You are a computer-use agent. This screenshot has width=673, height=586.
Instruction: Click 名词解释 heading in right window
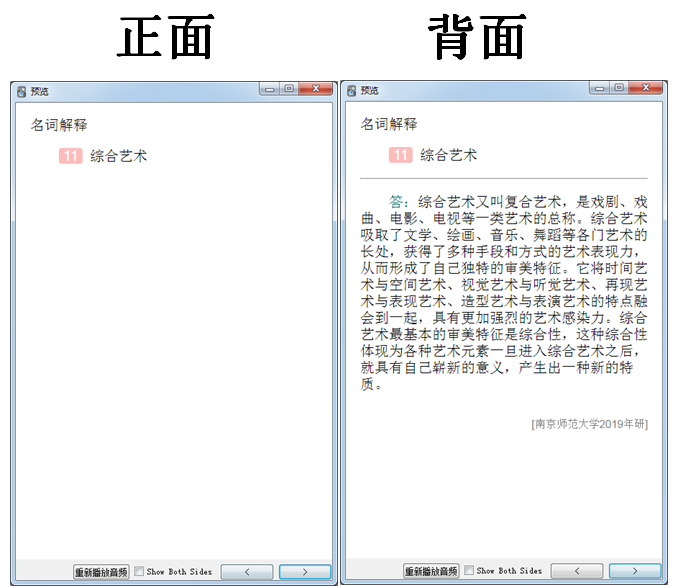389,124
